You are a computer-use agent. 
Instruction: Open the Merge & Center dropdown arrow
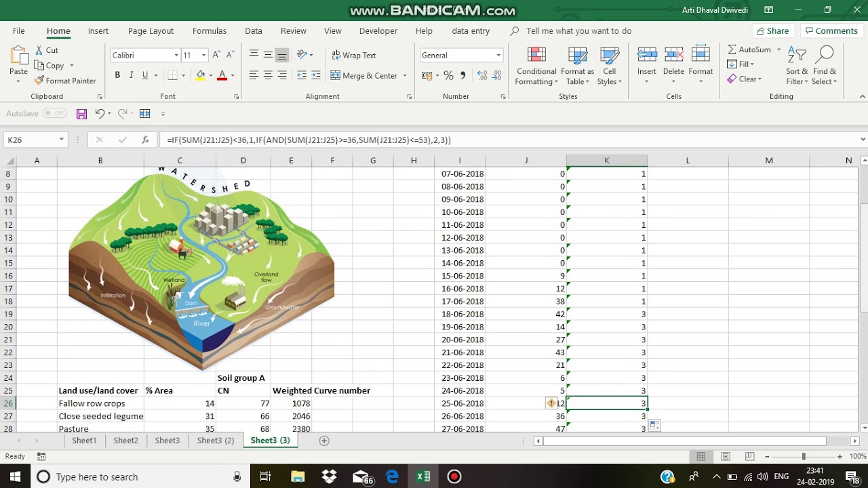pos(405,75)
